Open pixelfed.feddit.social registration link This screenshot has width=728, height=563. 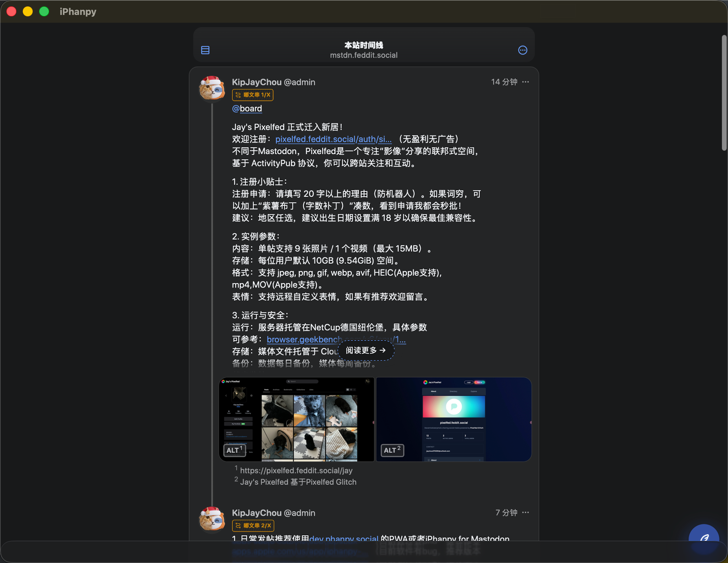pos(333,139)
